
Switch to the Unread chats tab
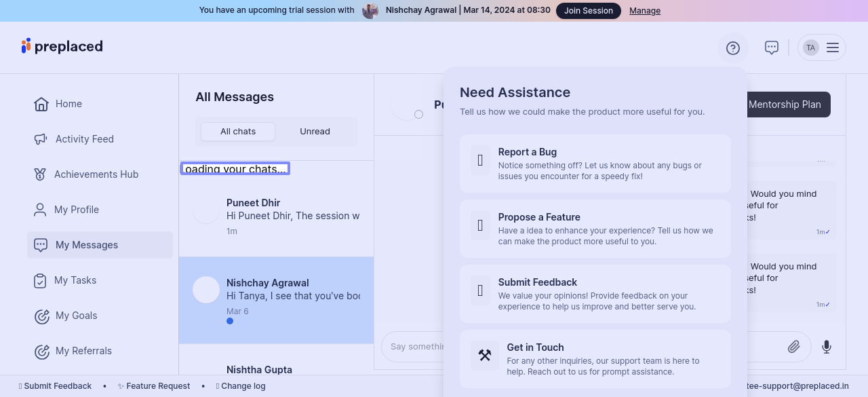(315, 132)
